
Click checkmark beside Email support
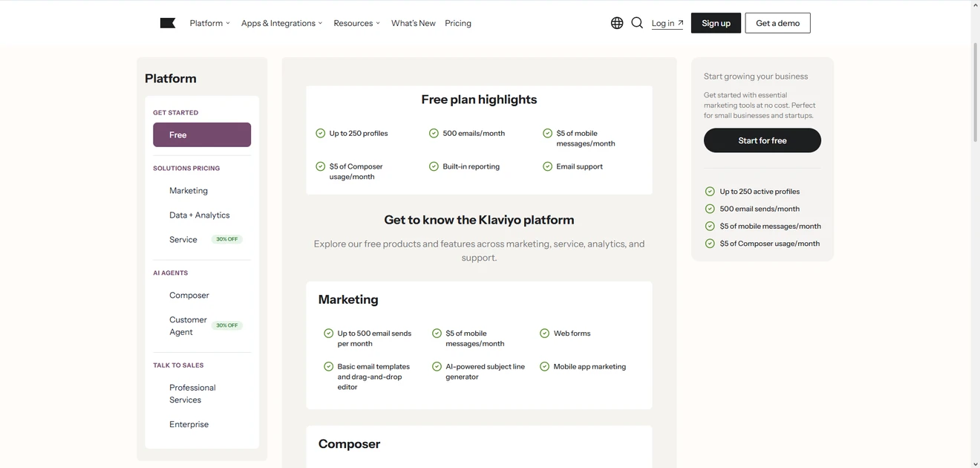548,166
